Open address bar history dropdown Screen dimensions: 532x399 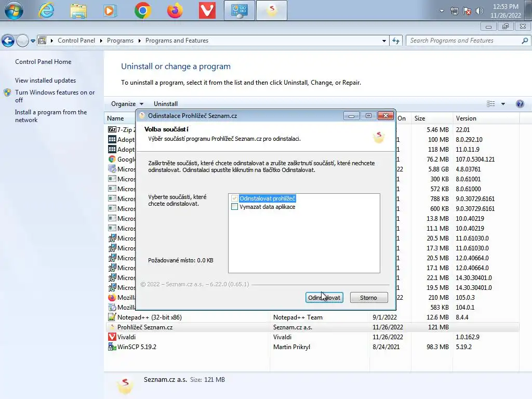(x=384, y=41)
